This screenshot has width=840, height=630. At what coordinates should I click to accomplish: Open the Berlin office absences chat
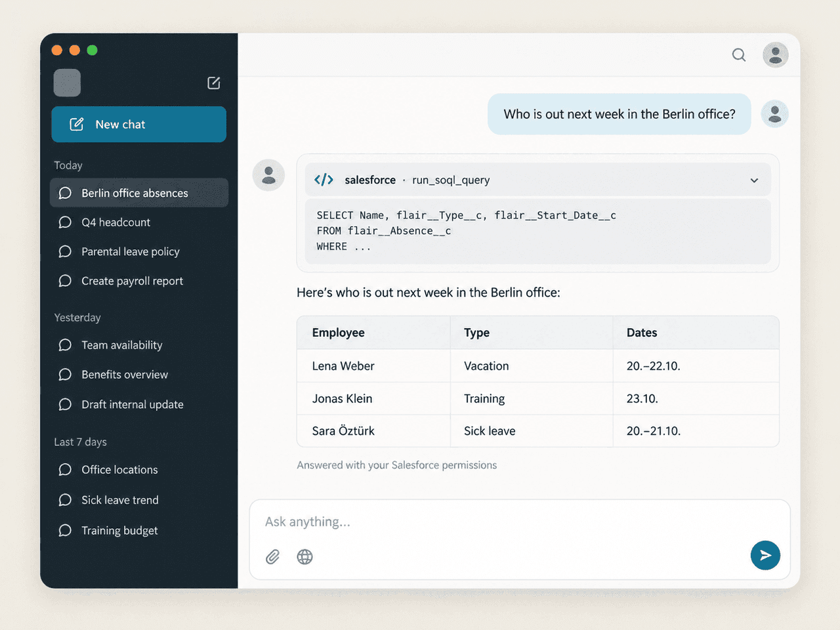[139, 193]
